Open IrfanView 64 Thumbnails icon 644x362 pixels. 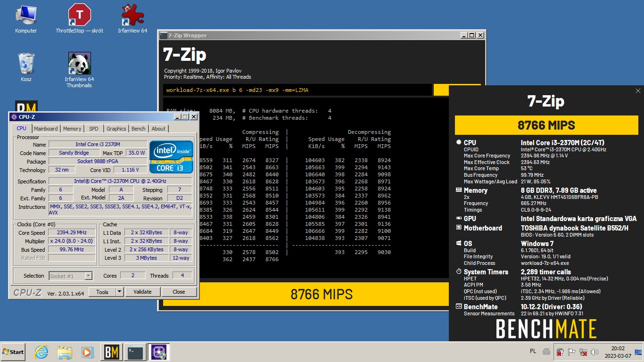79,70
